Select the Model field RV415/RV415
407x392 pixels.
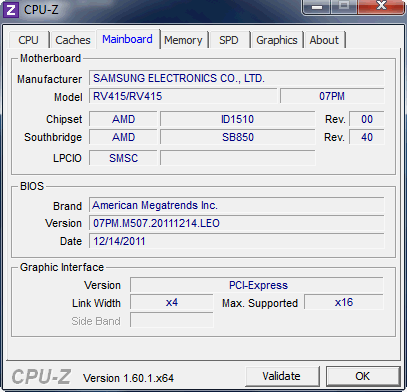(x=183, y=96)
